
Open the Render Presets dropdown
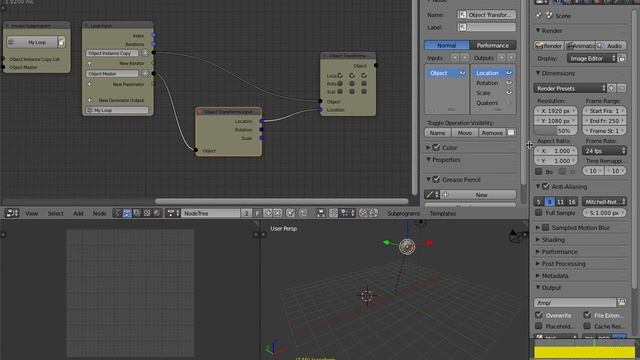click(570, 88)
